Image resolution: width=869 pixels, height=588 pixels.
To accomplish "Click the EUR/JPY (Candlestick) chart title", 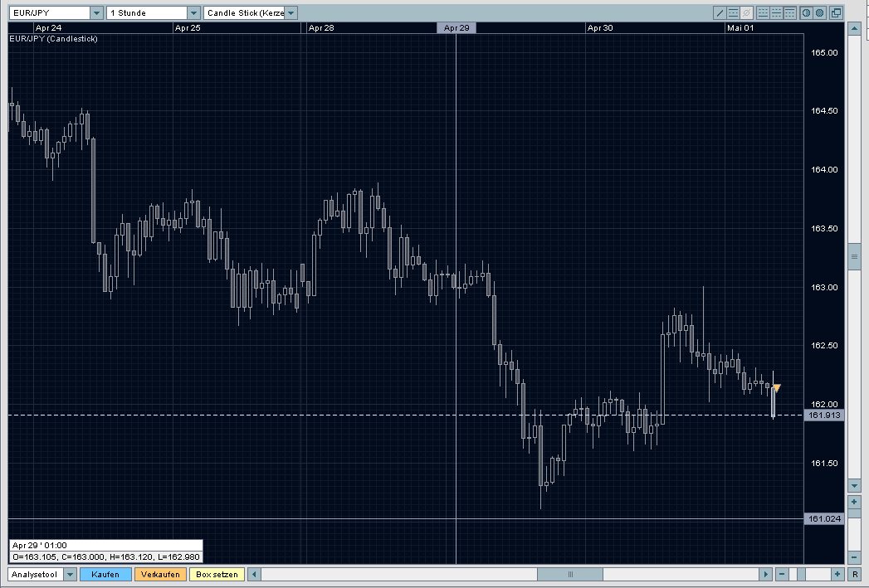I will click(x=53, y=39).
